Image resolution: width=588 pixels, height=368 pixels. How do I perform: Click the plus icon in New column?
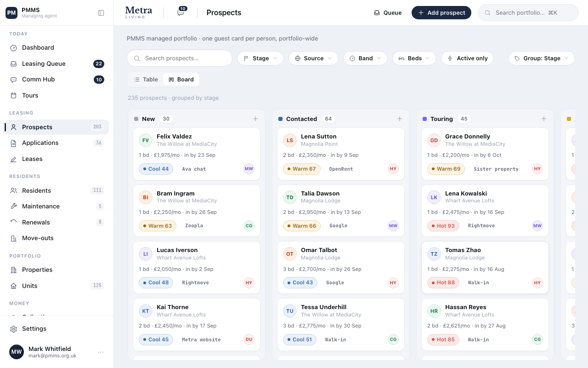pos(255,119)
